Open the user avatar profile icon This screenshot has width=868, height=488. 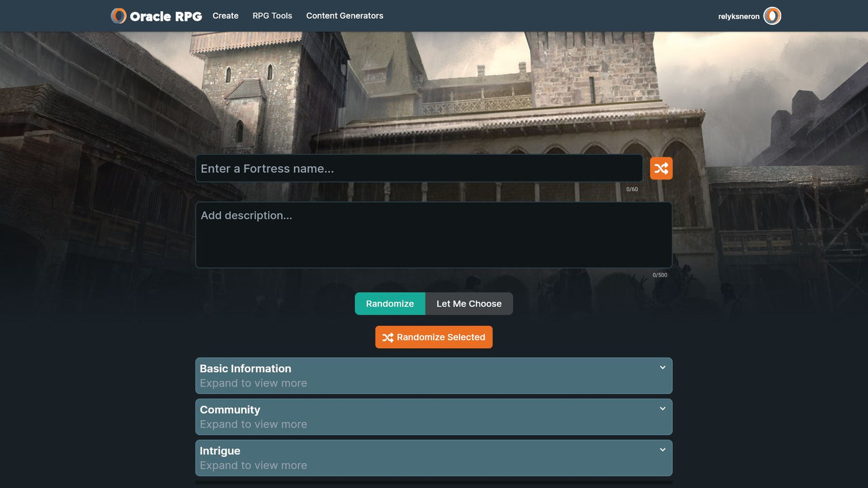pos(772,16)
